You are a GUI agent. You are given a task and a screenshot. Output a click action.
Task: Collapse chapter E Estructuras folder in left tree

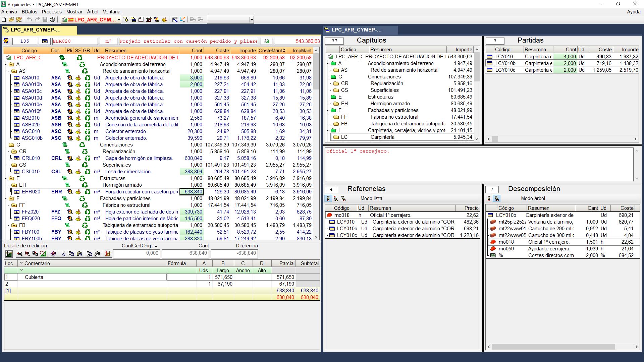pyautogui.click(x=11, y=178)
